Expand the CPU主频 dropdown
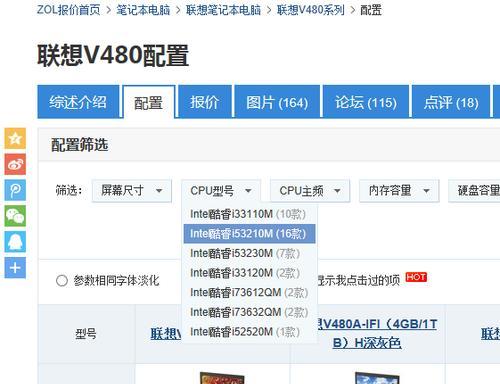Screen dimensions: 500x384 (310, 191)
